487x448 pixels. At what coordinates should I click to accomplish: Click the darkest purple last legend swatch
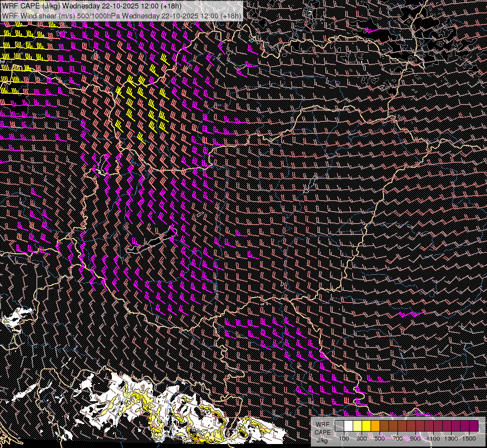(474, 426)
